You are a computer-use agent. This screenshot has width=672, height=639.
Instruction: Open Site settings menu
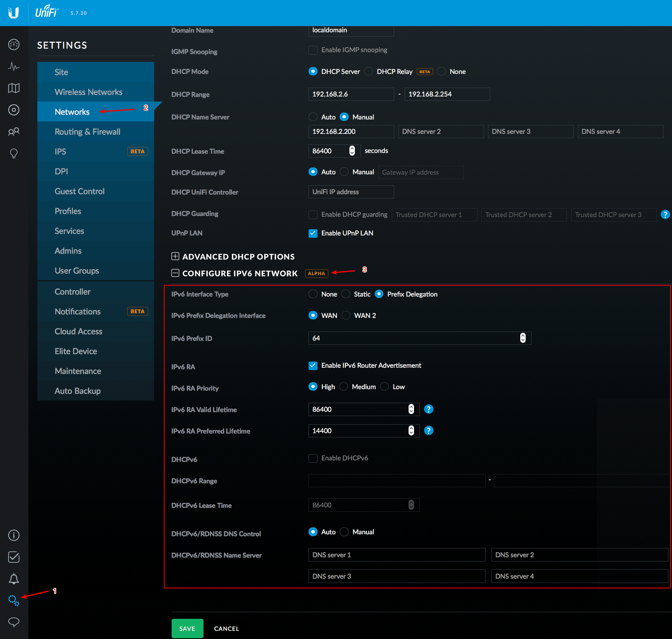coord(96,72)
